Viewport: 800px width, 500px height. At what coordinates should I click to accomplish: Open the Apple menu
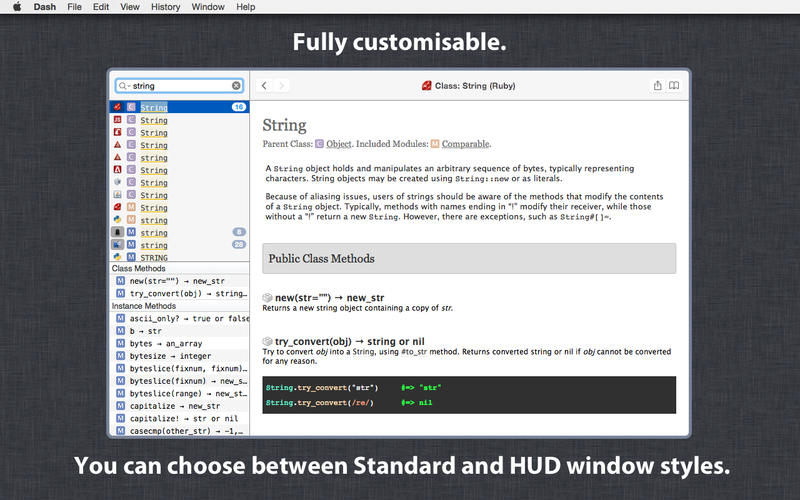(16, 7)
